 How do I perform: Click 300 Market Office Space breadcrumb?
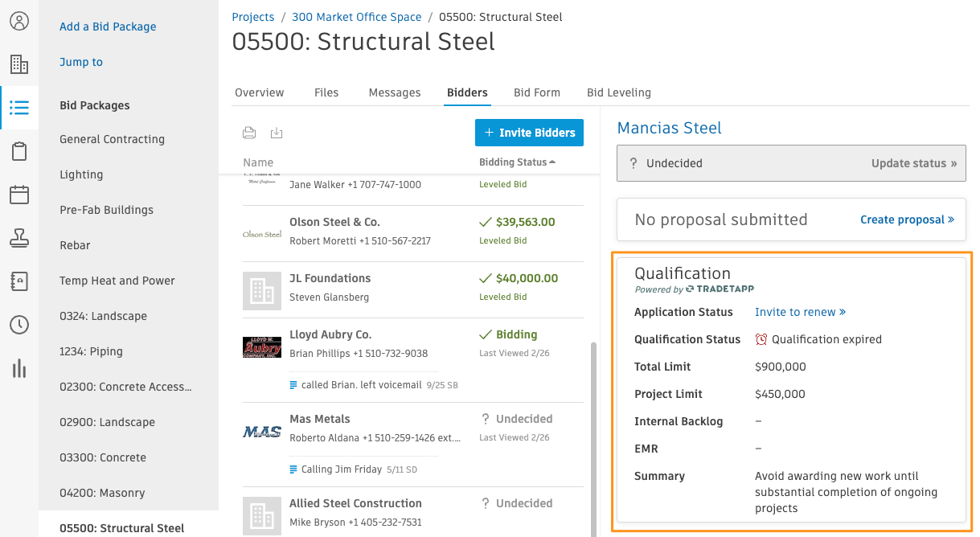(x=356, y=17)
